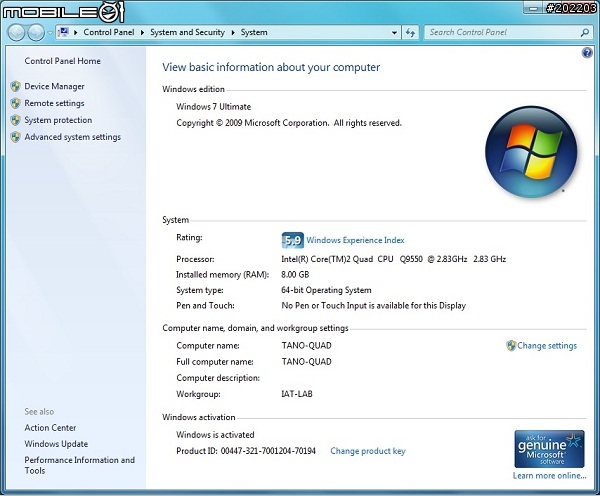
Task: Click the shield icon beside Change settings
Action: [511, 346]
